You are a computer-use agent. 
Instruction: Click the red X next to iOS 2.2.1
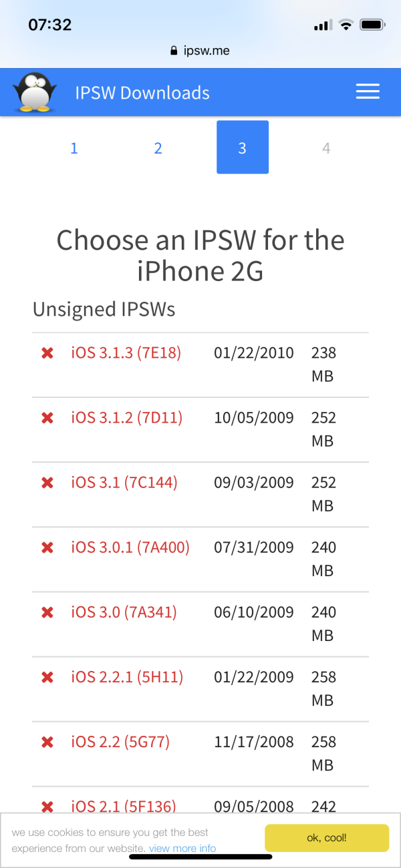(x=47, y=676)
